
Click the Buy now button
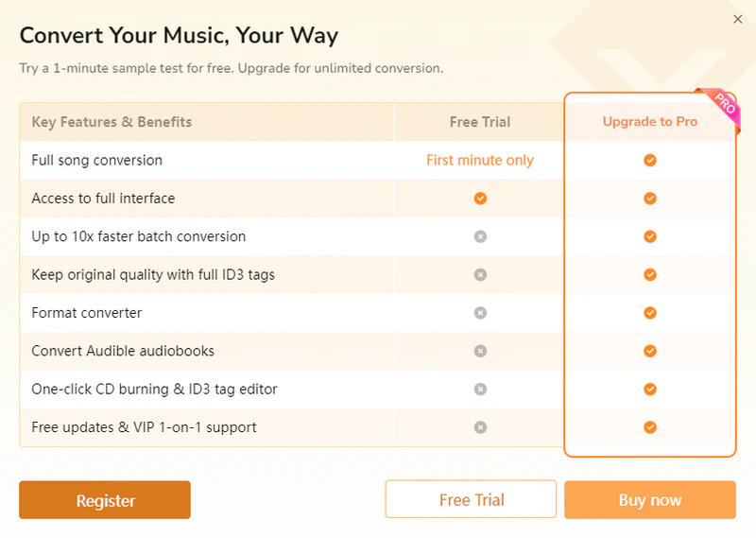tap(650, 500)
